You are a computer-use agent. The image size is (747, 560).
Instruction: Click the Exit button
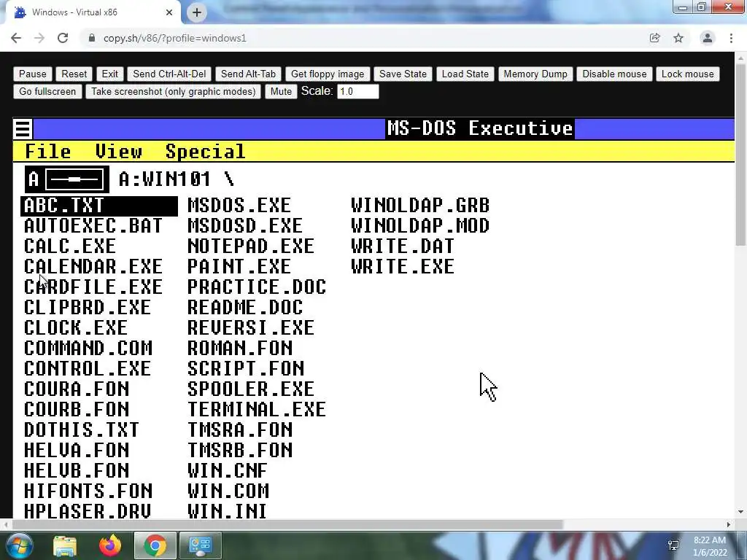coord(109,74)
